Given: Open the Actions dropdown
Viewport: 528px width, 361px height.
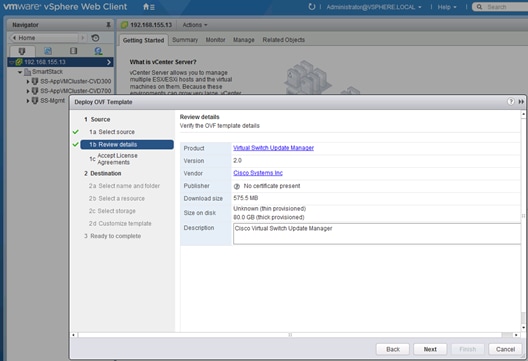Looking at the screenshot, I should pos(195,25).
